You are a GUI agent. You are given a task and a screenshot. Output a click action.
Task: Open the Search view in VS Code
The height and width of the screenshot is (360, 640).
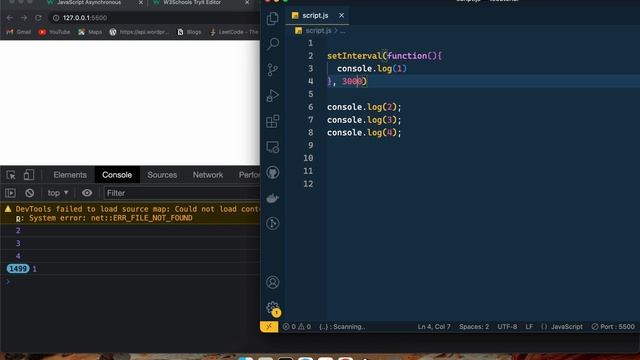[272, 44]
